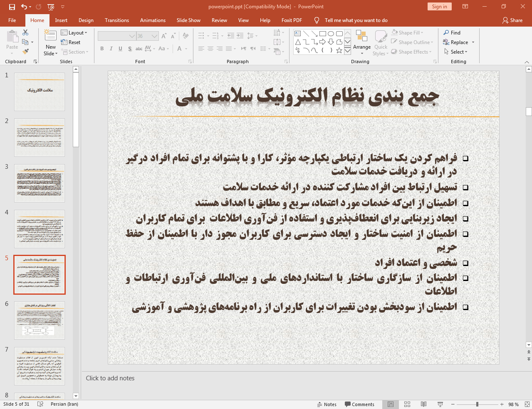Click the Sign in button
532x409 pixels.
click(439, 7)
